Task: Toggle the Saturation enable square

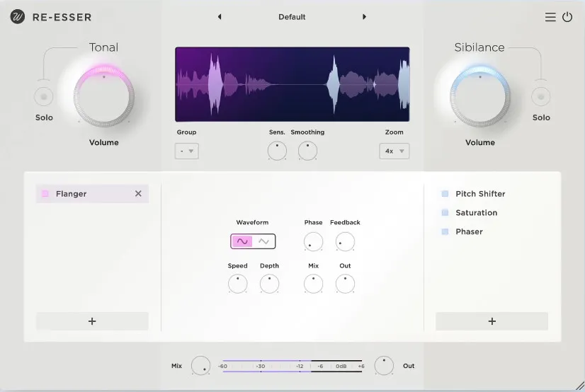Action: pos(445,213)
